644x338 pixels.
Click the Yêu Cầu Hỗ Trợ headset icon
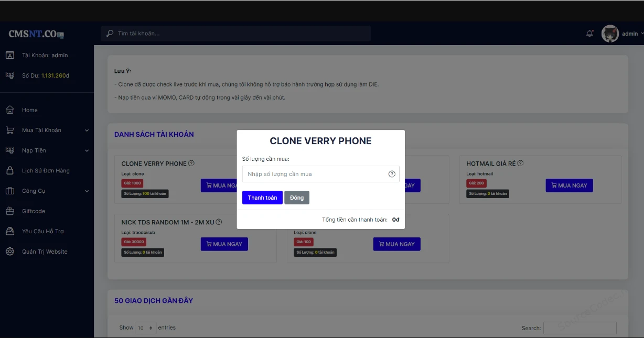[9, 231]
